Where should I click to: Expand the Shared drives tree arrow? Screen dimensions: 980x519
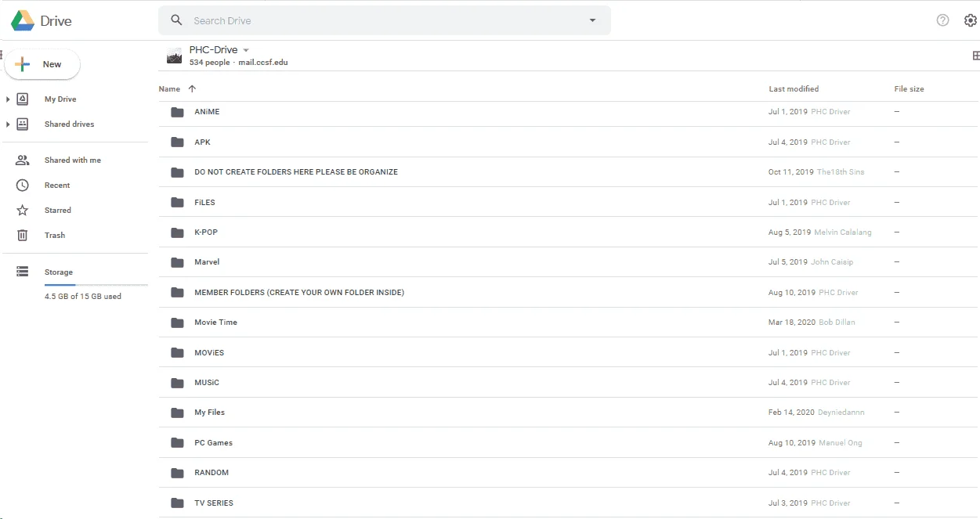tap(8, 124)
